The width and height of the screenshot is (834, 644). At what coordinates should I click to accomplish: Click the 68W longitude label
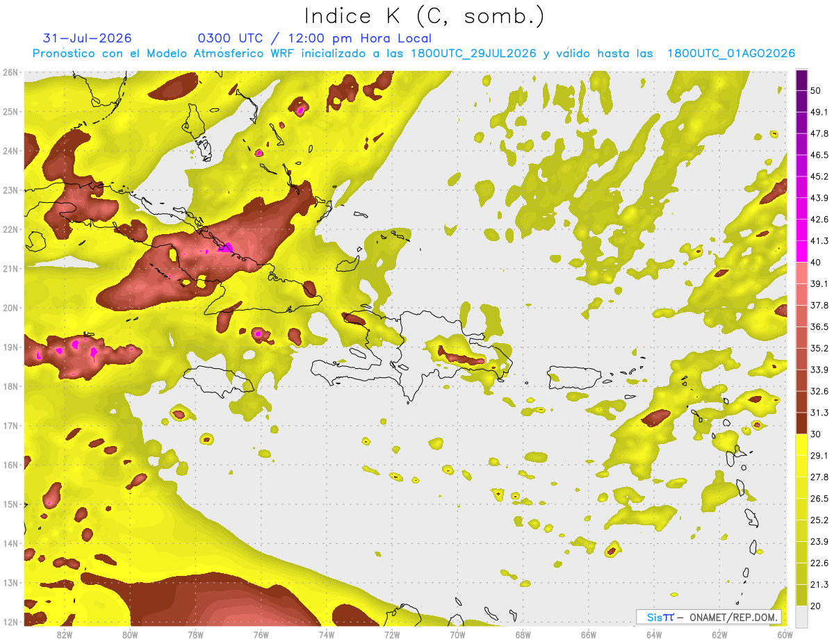tap(523, 634)
